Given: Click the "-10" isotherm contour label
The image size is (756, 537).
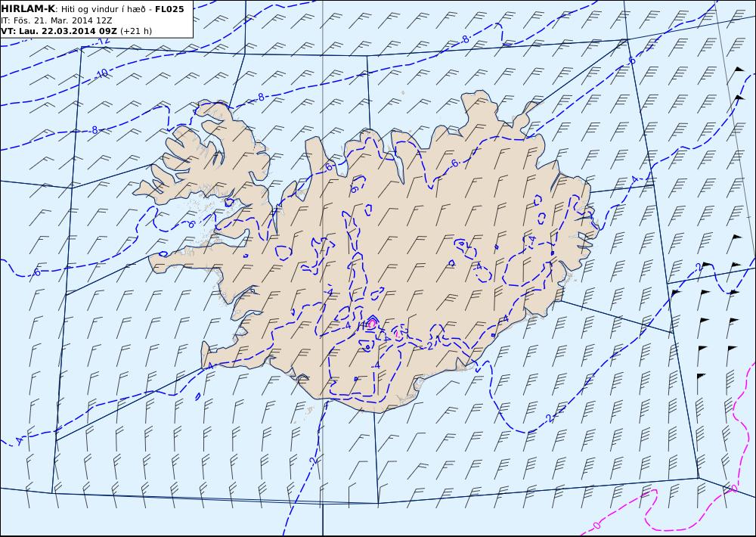Looking at the screenshot, I should click(x=101, y=74).
